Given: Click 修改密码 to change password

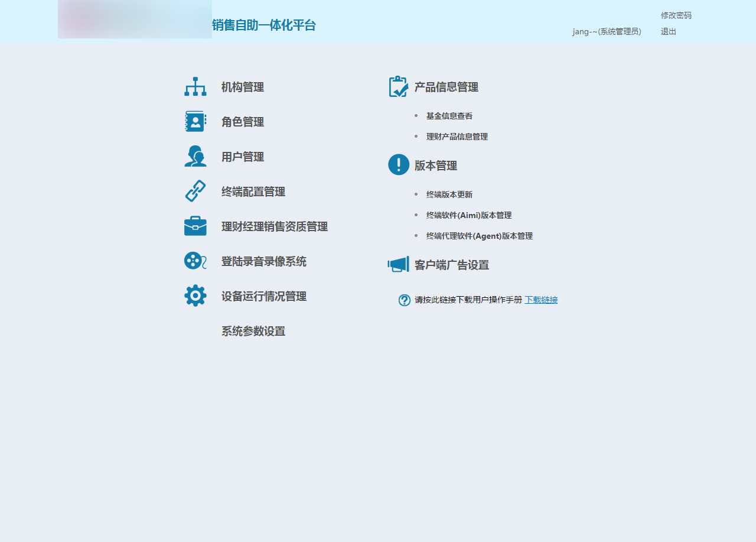Looking at the screenshot, I should pos(676,15).
